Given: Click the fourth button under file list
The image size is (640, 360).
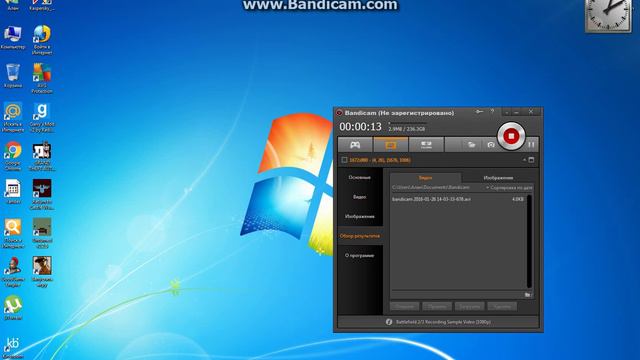Looking at the screenshot, I should (502, 307).
